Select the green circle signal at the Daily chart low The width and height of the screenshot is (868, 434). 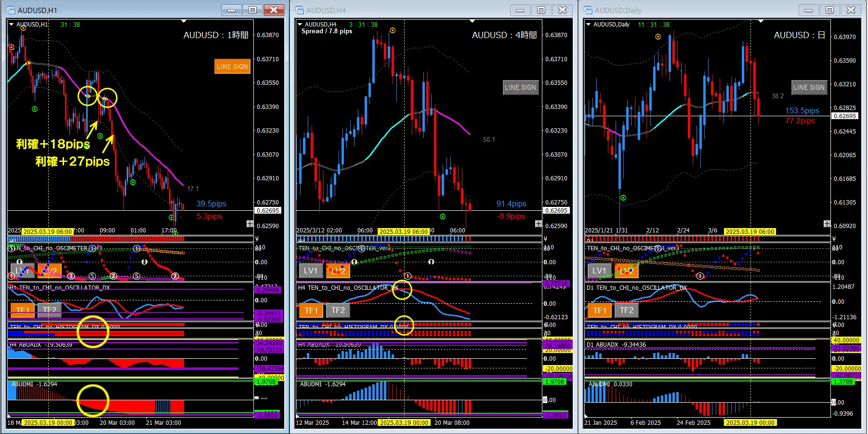pyautogui.click(x=623, y=198)
